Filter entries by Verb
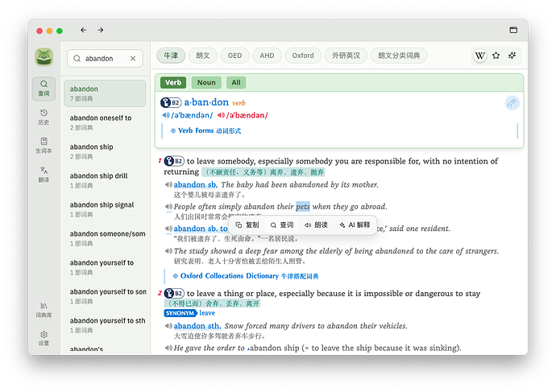The height and width of the screenshot is (392, 556). pyautogui.click(x=173, y=83)
